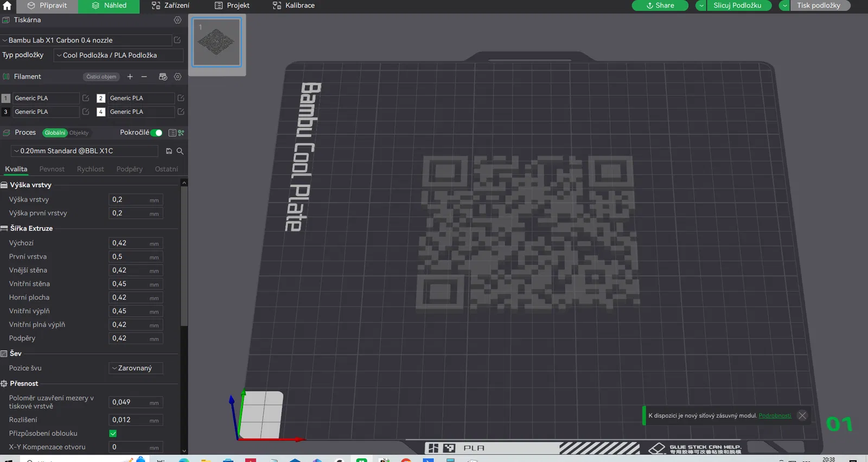868x462 pixels.
Task: Click the Share button
Action: [660, 5]
